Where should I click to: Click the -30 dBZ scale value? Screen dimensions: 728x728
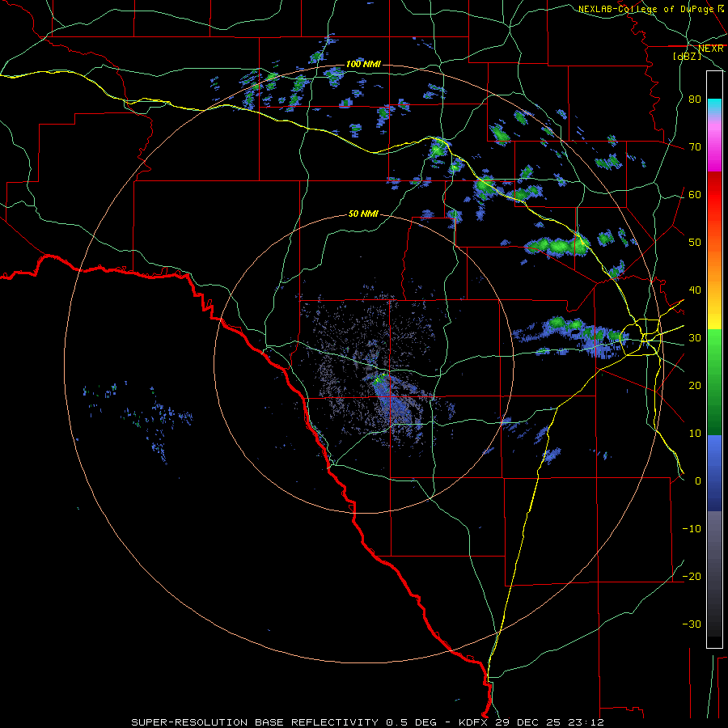[692, 624]
